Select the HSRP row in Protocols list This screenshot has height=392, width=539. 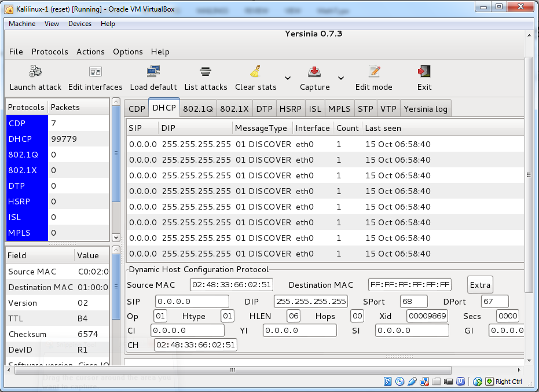point(58,202)
